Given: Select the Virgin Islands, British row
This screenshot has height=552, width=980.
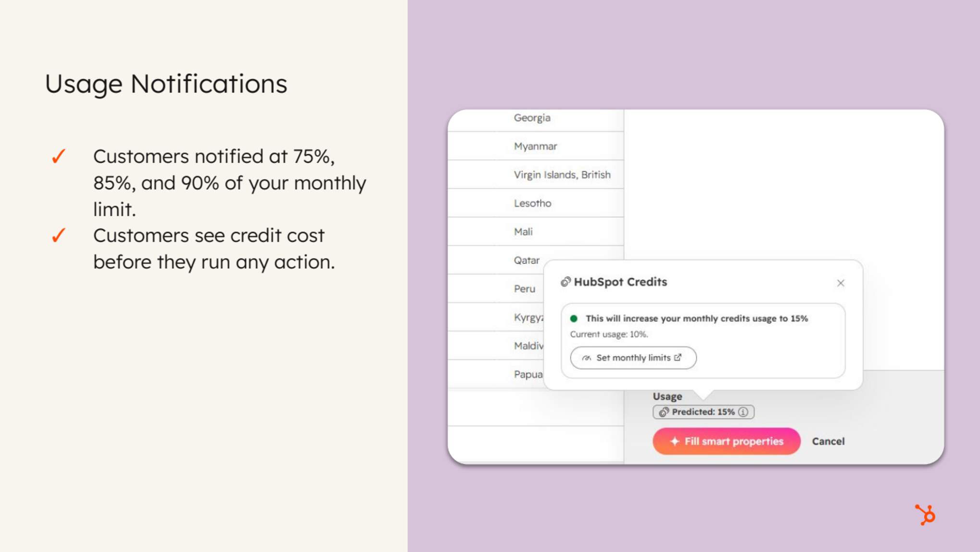Looking at the screenshot, I should click(536, 175).
